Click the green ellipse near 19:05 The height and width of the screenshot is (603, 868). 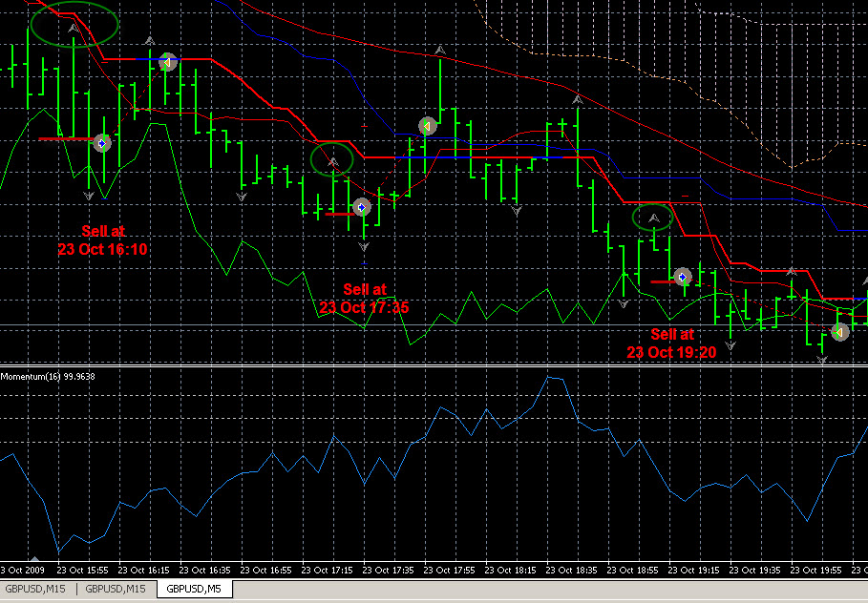pyautogui.click(x=653, y=218)
